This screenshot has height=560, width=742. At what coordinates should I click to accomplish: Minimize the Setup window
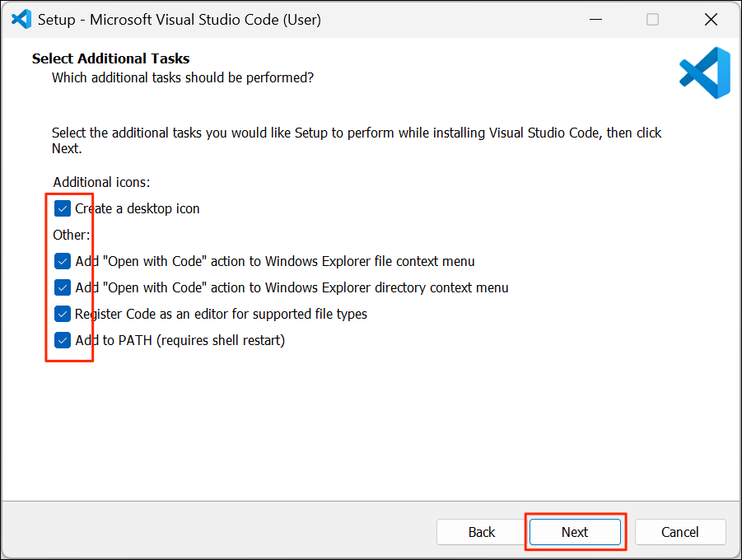click(595, 20)
